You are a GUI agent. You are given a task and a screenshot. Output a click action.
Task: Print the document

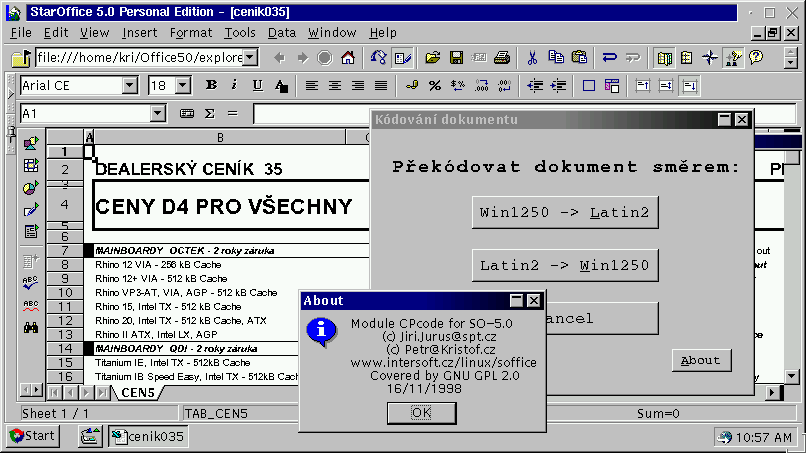tap(502, 58)
